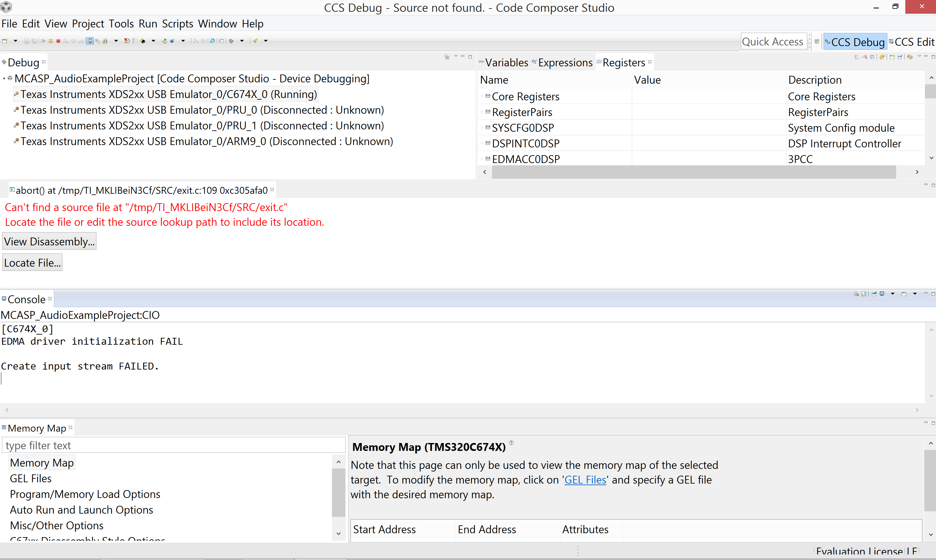Expand the SYSCFG0DSP register group
Viewport: 936px width, 560px height.
(482, 128)
